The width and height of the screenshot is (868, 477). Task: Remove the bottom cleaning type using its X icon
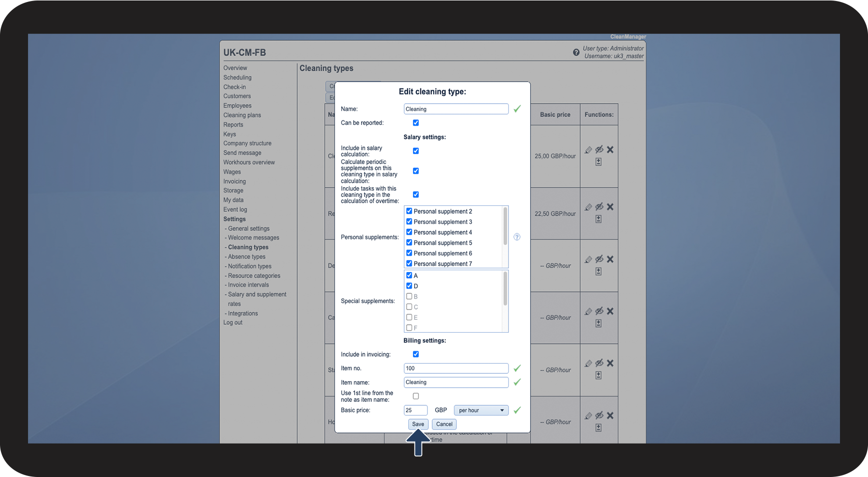click(610, 415)
